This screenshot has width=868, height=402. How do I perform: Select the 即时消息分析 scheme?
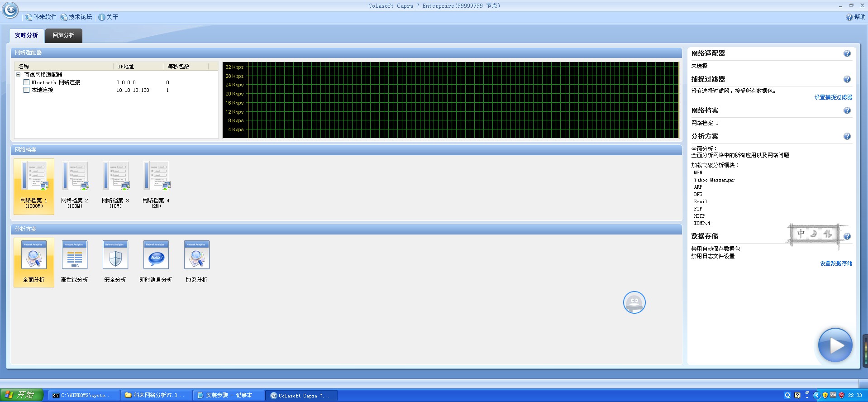pos(156,262)
